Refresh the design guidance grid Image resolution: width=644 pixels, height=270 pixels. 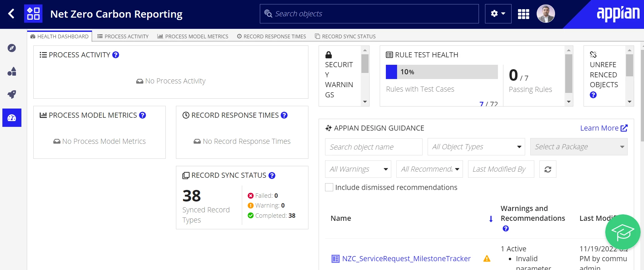[x=548, y=169]
